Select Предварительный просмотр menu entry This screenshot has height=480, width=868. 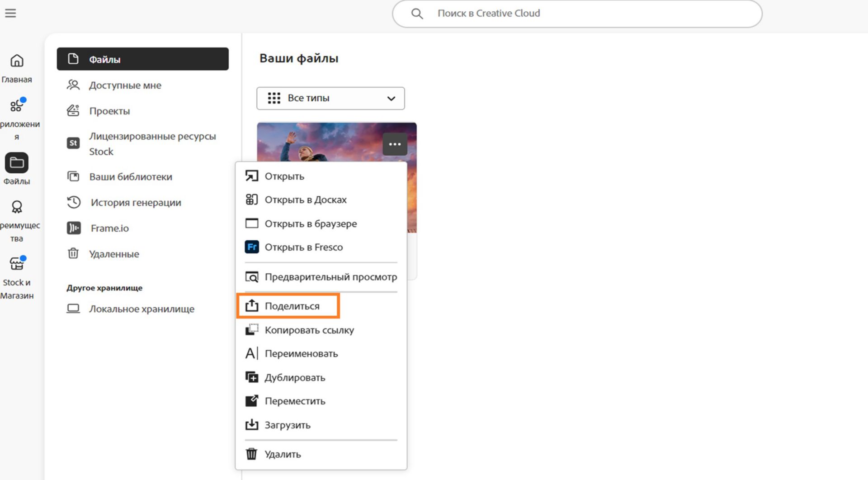pyautogui.click(x=321, y=277)
